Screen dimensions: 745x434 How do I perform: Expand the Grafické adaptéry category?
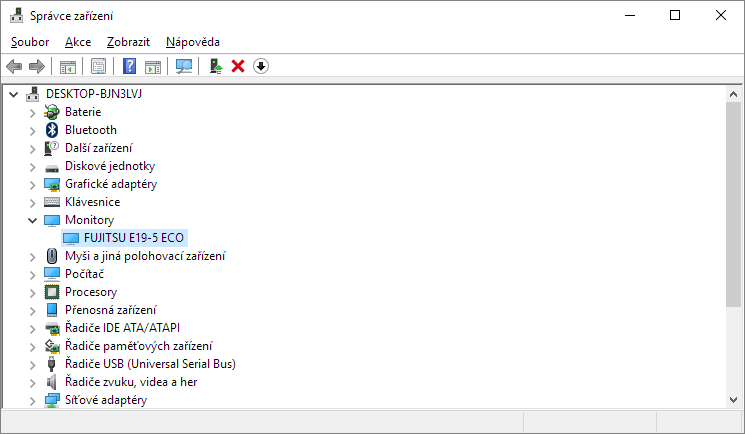pyautogui.click(x=32, y=185)
